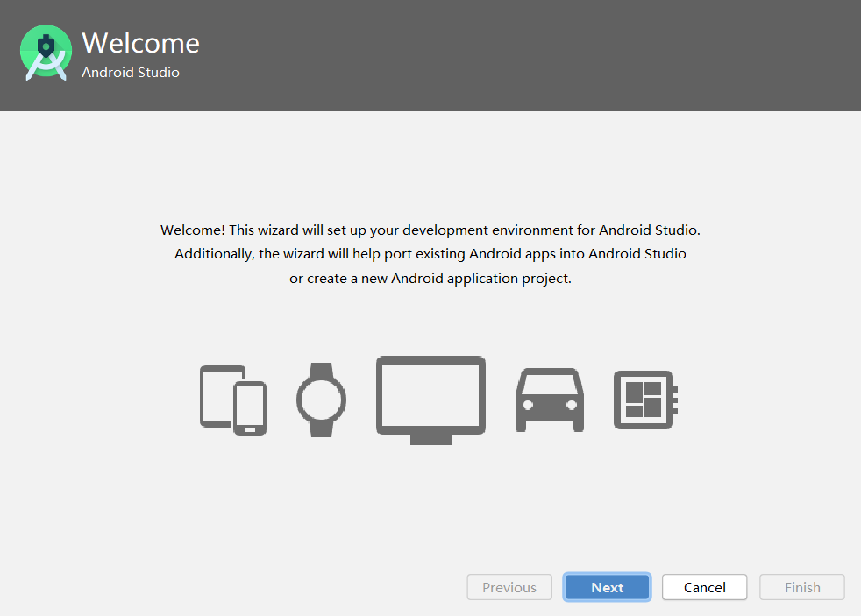Viewport: 861px width, 616px height.
Task: Click the large Welcome heading text
Action: click(x=140, y=43)
